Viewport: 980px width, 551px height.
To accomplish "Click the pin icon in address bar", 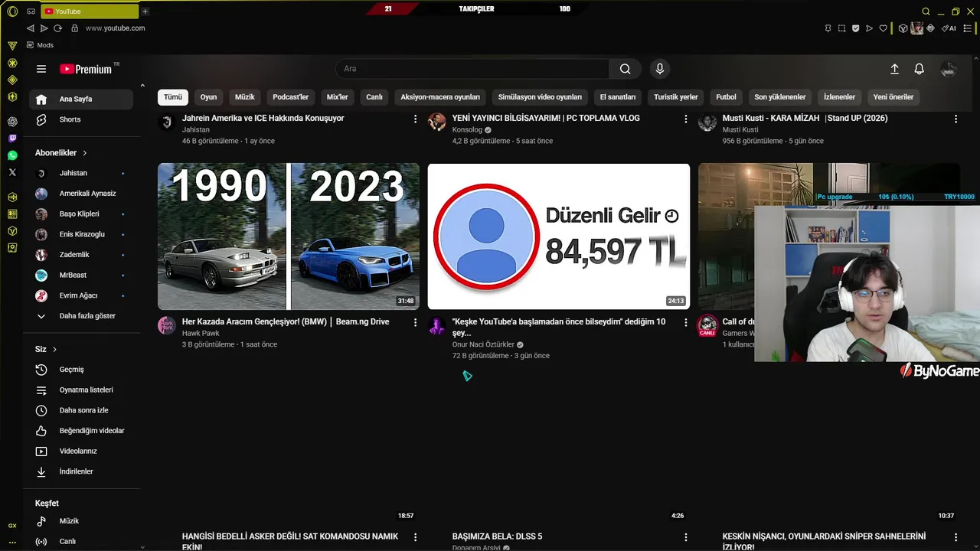I will click(x=828, y=28).
